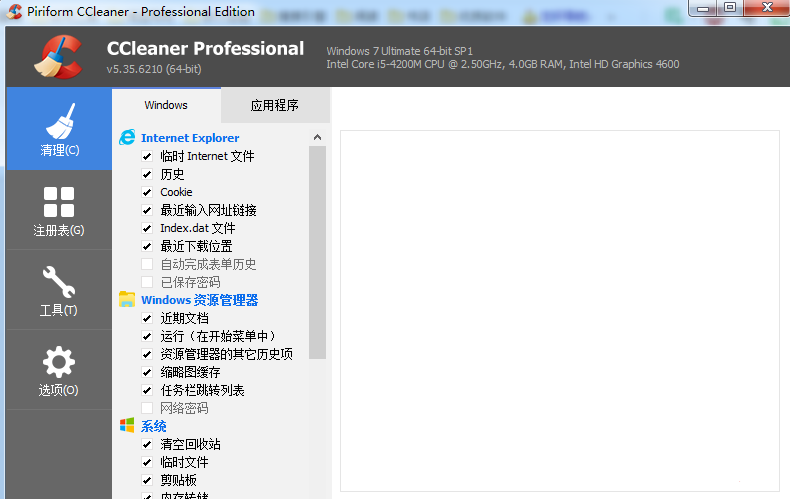Click the 近期文档 item label

pyautogui.click(x=184, y=318)
